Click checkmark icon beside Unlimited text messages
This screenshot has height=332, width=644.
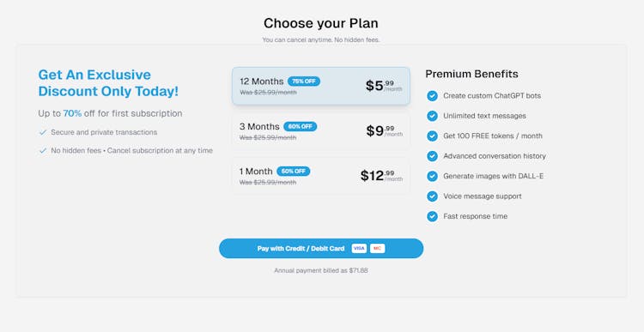[x=432, y=116]
